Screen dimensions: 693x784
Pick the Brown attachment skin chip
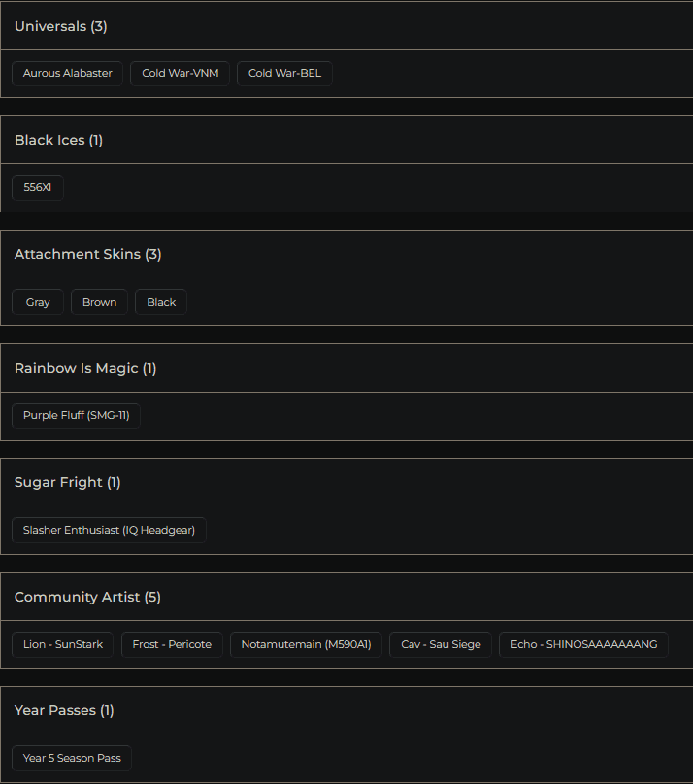[99, 302]
